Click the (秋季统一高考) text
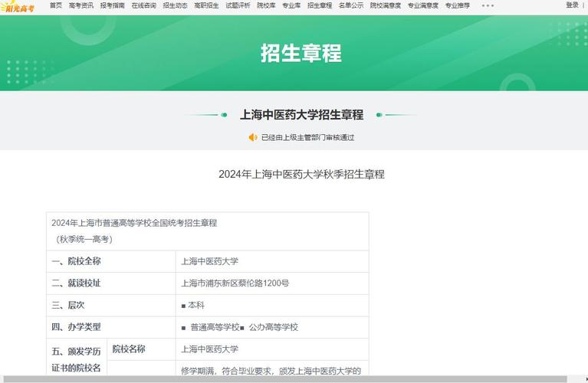 (84, 239)
